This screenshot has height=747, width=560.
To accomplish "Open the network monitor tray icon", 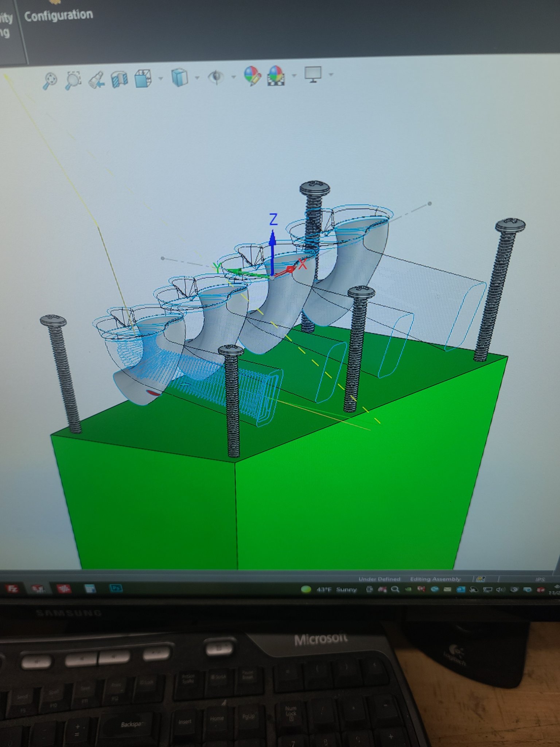I will click(487, 589).
